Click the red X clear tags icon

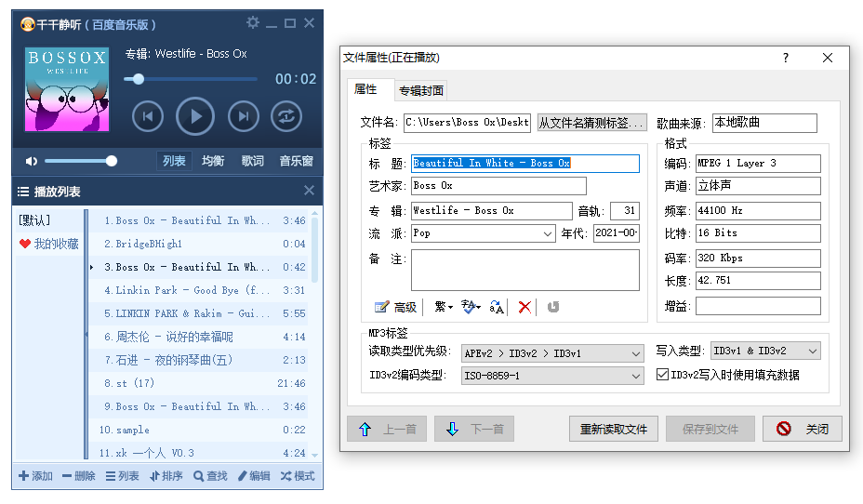[x=524, y=307]
